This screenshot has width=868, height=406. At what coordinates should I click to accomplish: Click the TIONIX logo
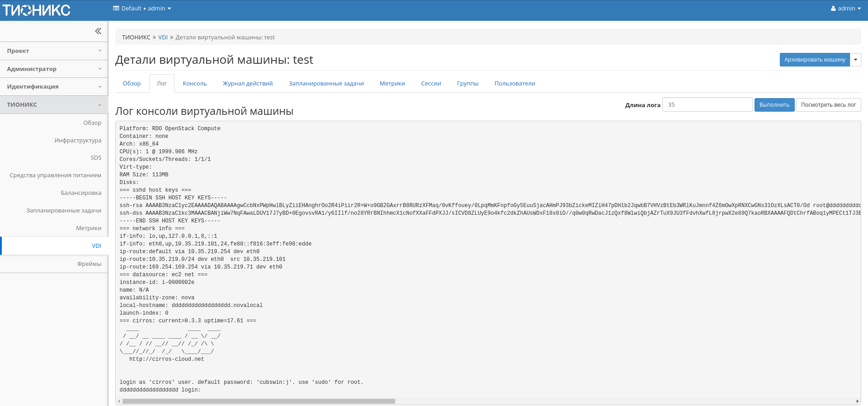36,10
